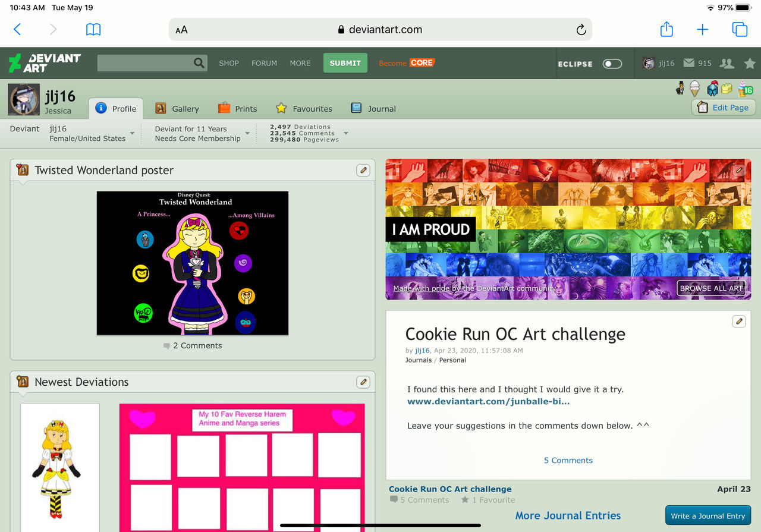Image resolution: width=761 pixels, height=532 pixels.
Task: Click the I AM PROUD label
Action: [431, 229]
